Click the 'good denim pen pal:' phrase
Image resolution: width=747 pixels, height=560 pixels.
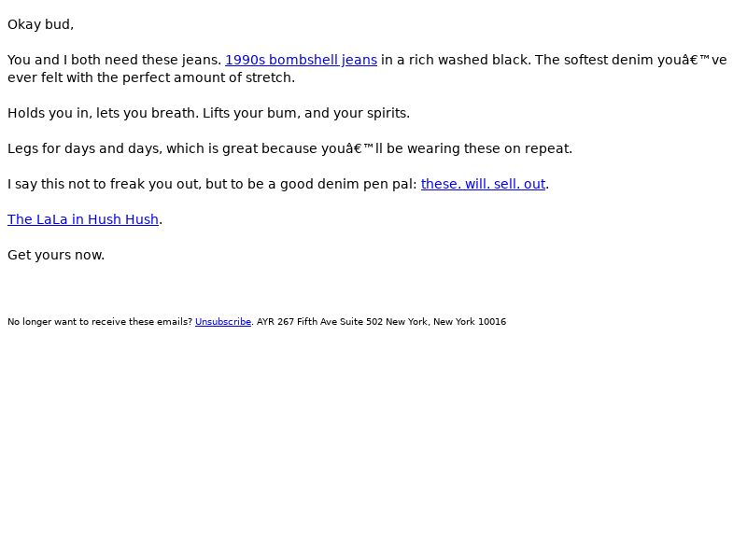[348, 184]
